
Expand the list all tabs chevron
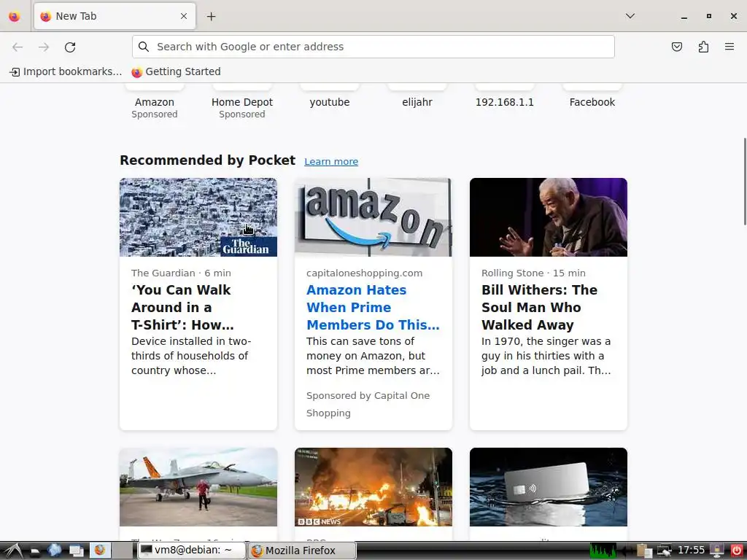630,16
